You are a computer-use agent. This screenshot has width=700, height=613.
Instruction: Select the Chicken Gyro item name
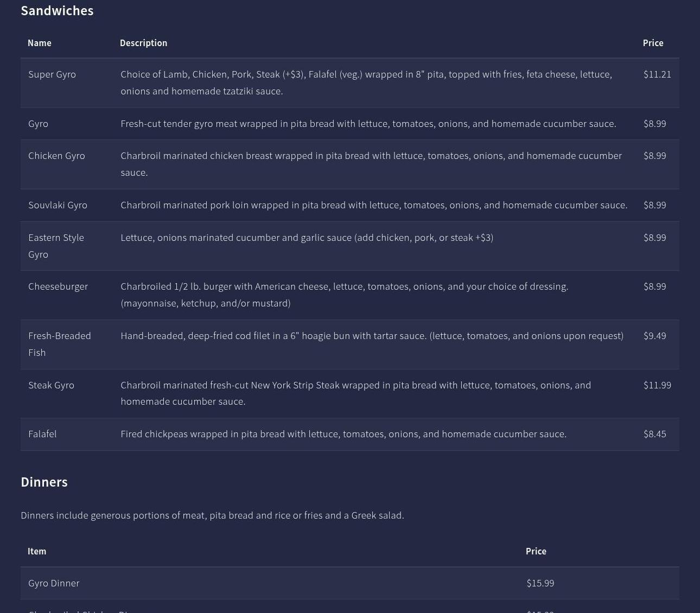click(x=56, y=156)
